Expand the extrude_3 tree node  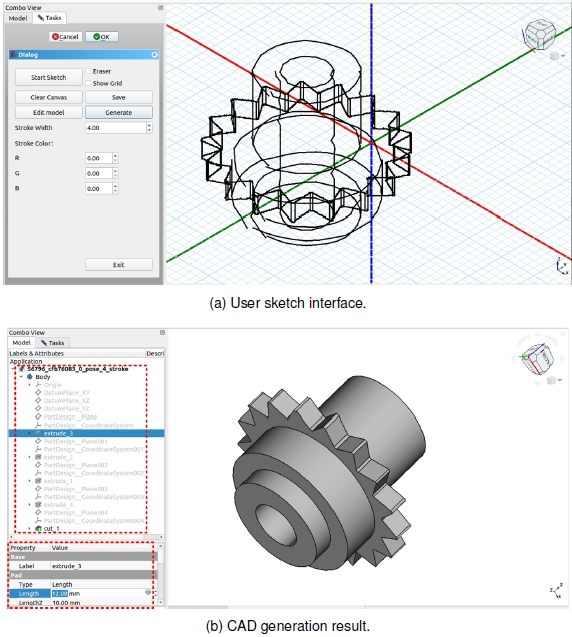click(x=29, y=433)
